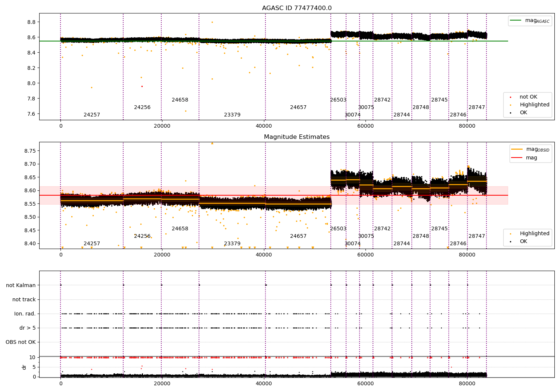Image resolution: width=560 pixels, height=392 pixels.
Task: Click the 'OBS not OK' row label
Action: (21, 342)
